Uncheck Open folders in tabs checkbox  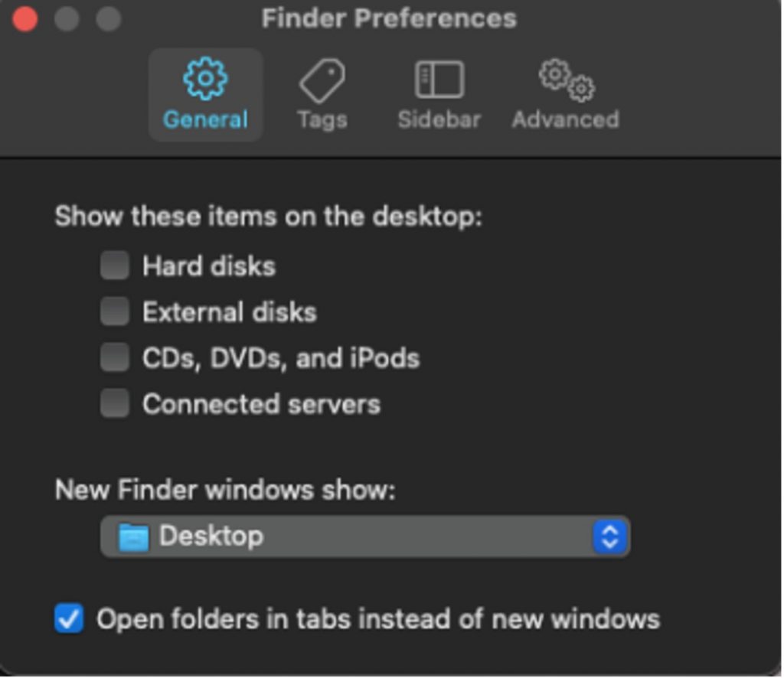pos(69,619)
